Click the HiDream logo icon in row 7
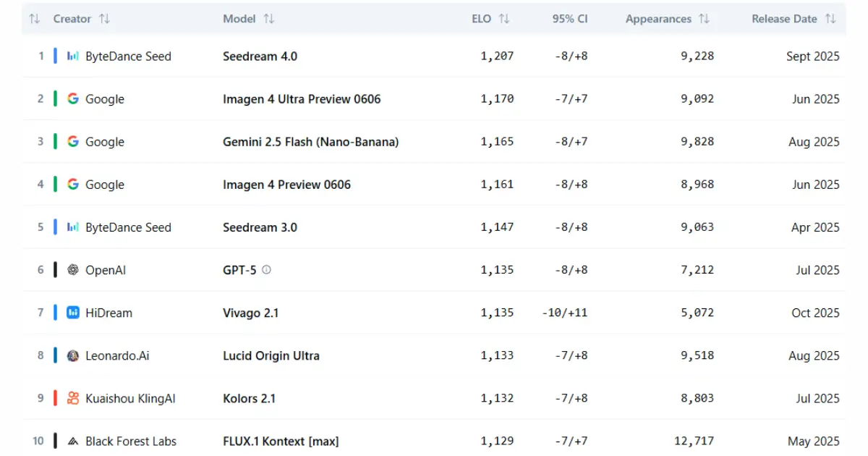 pyautogui.click(x=73, y=313)
